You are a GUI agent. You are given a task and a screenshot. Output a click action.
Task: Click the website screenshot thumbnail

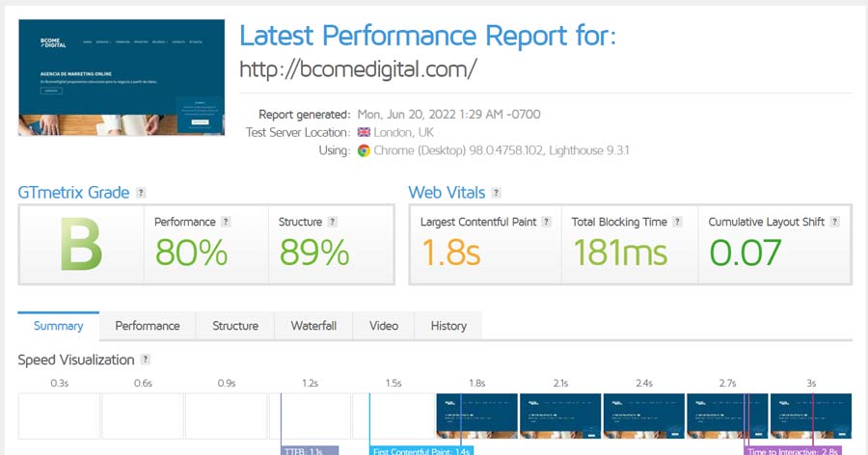click(122, 77)
